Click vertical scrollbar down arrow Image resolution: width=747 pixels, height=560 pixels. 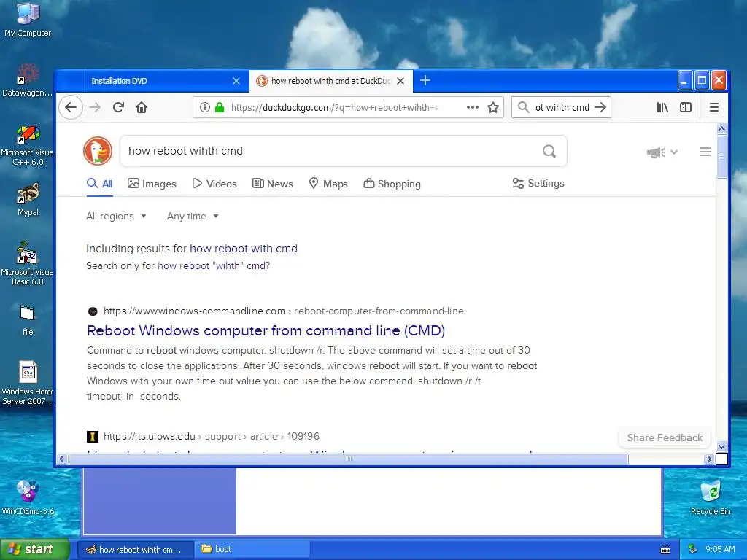click(x=721, y=447)
